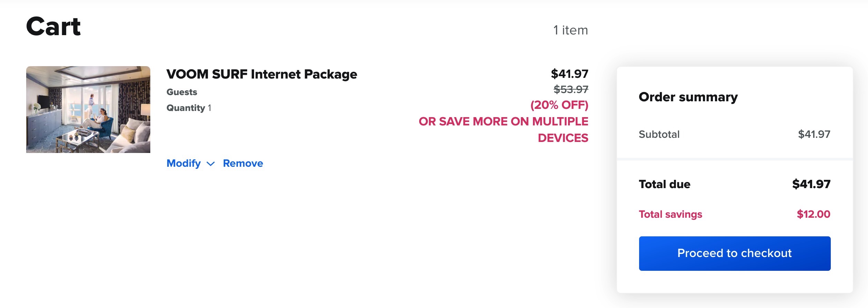This screenshot has height=308, width=868.
Task: Click the 1 item count label
Action: (571, 30)
